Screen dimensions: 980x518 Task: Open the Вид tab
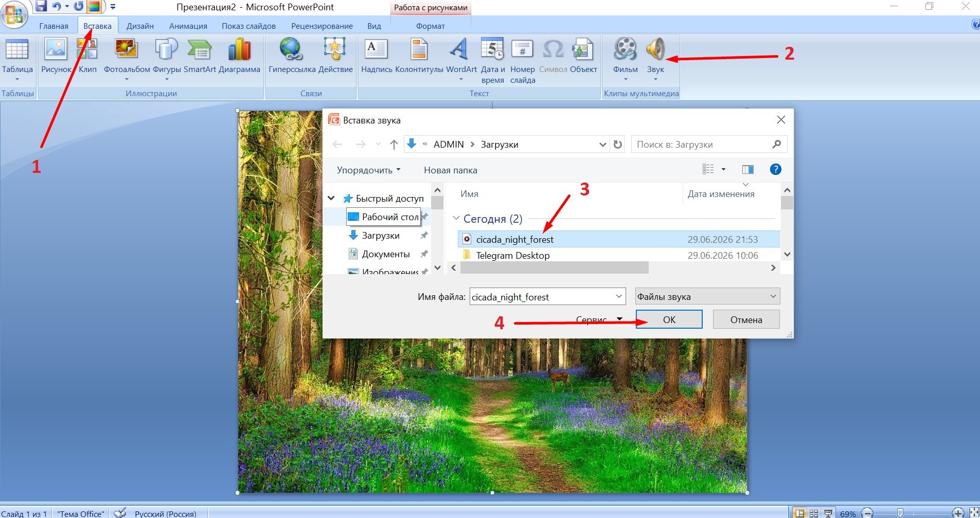[374, 26]
